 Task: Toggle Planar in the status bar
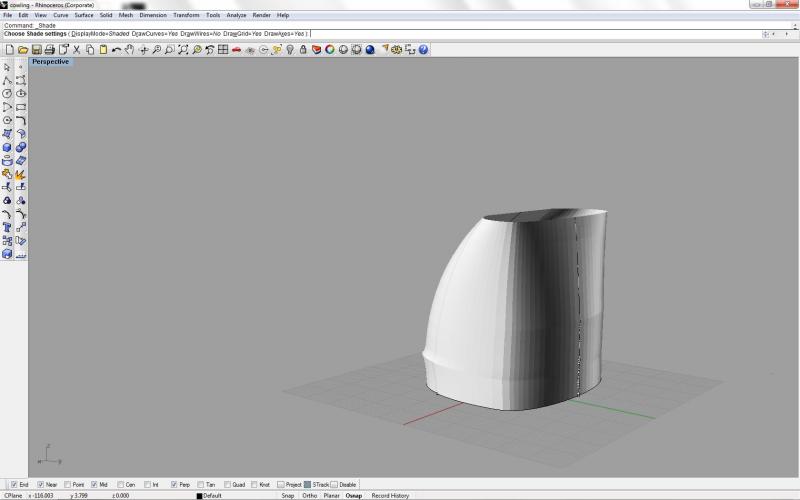[x=331, y=495]
